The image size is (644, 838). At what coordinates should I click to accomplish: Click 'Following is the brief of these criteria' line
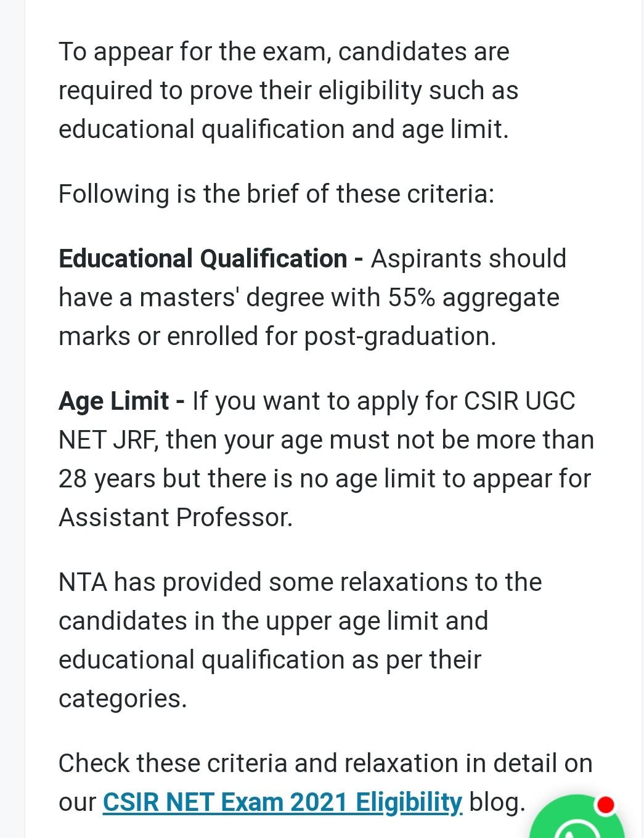(276, 194)
